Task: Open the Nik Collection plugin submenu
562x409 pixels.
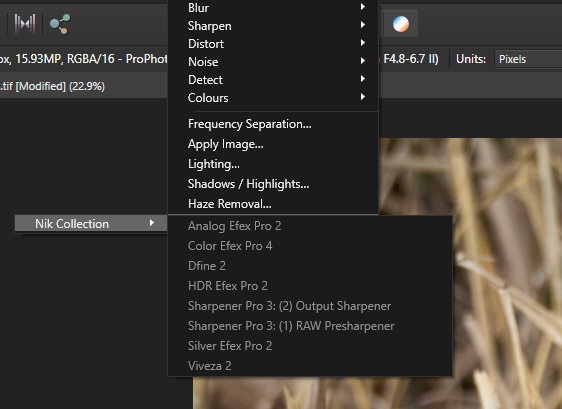Action: tap(91, 224)
